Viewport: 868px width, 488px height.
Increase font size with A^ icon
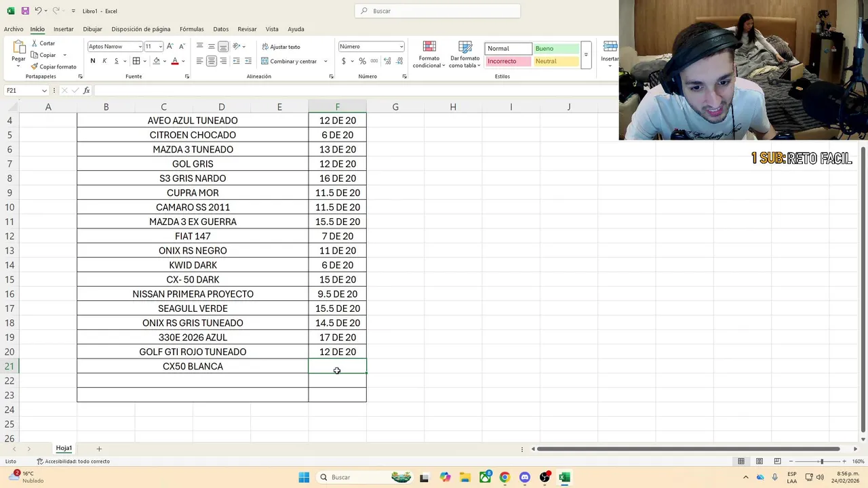[x=170, y=46]
